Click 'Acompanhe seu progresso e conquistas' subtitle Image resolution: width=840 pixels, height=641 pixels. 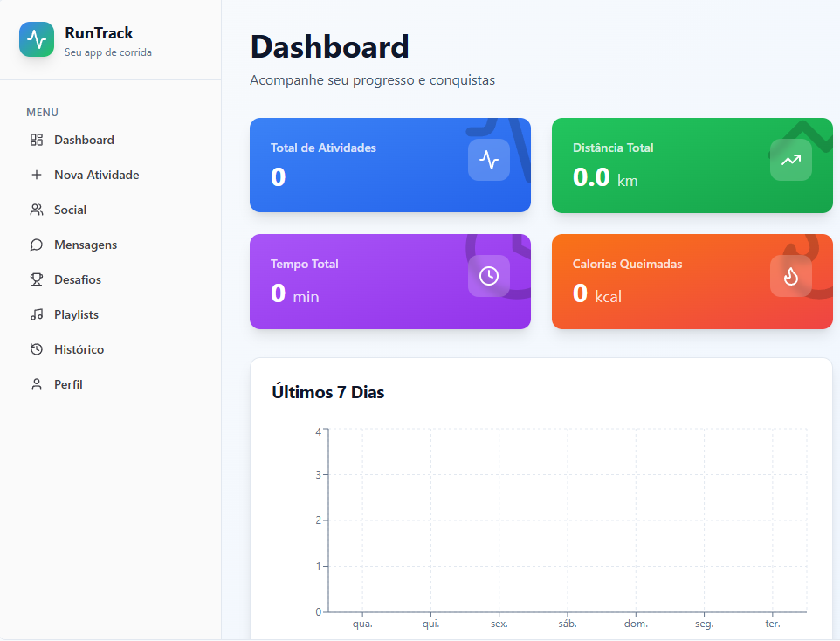pos(372,80)
